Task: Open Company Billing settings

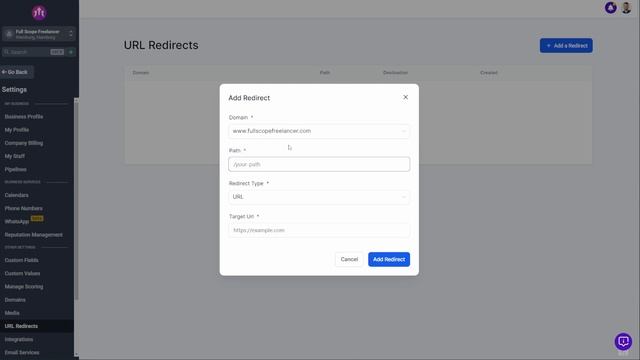Action: [24, 143]
